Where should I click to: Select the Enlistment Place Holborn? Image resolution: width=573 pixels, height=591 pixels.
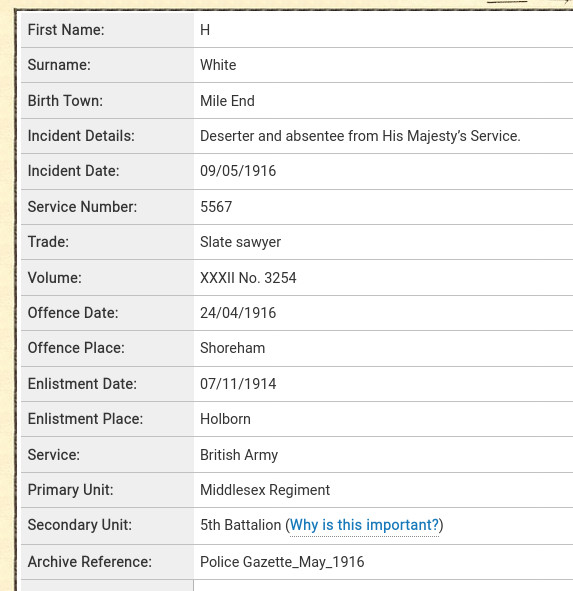click(225, 419)
